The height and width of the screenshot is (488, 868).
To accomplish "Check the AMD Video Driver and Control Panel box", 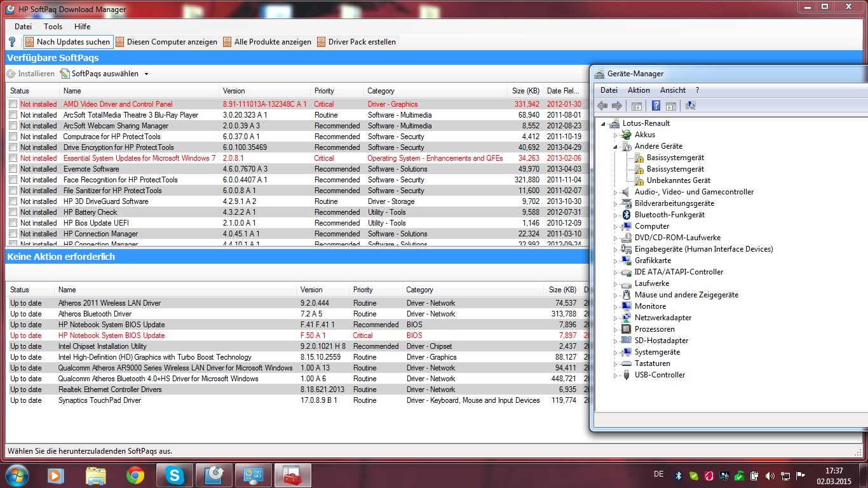I will 13,104.
